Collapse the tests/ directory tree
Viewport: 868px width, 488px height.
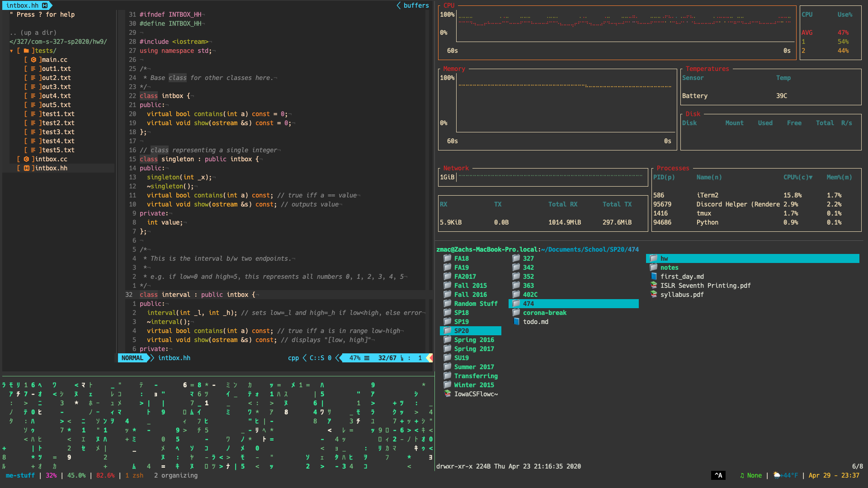[11, 51]
